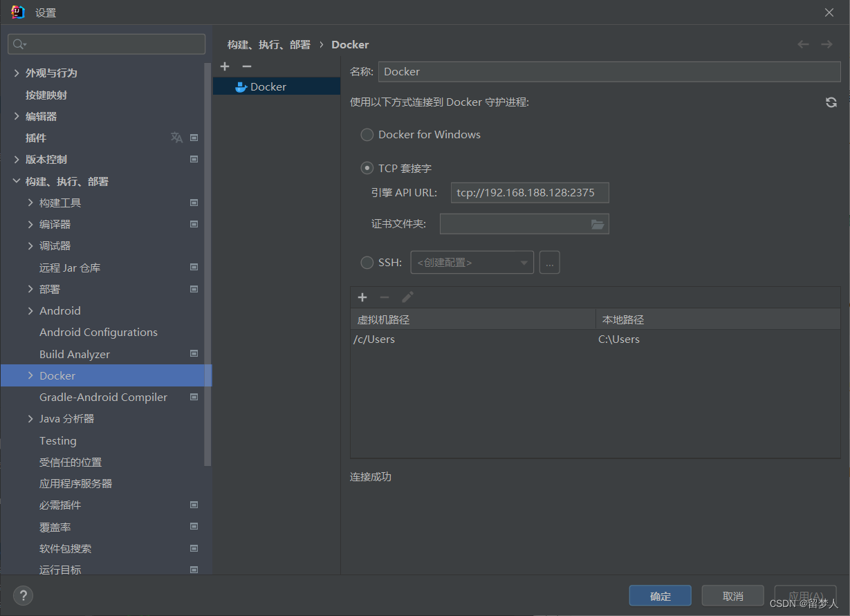Select the Docker for Windows radio button
850x616 pixels.
367,135
